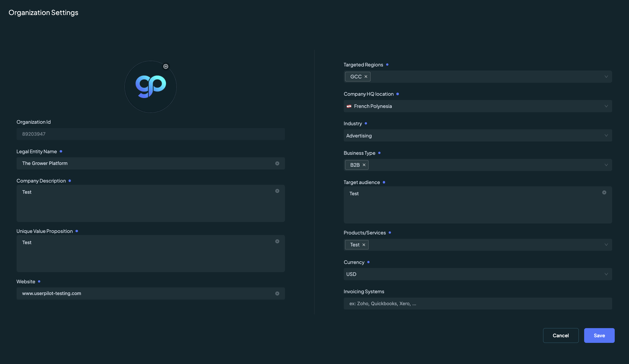This screenshot has width=629, height=364.
Task: Focus the Target audience textarea
Action: click(478, 205)
